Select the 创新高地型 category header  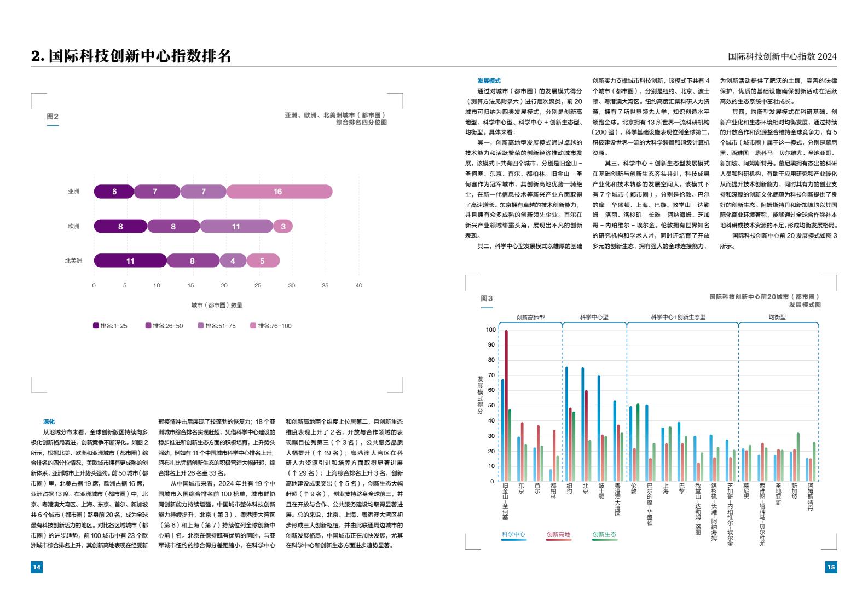(x=530, y=317)
